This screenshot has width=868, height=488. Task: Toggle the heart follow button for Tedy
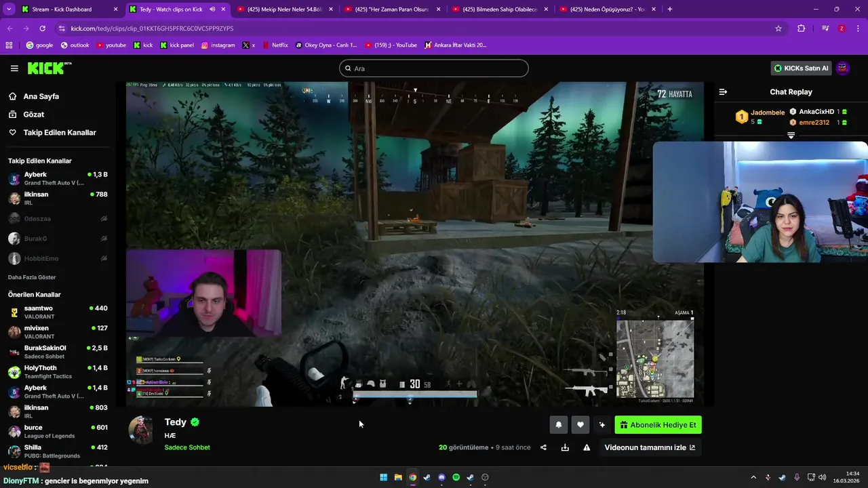[580, 425]
